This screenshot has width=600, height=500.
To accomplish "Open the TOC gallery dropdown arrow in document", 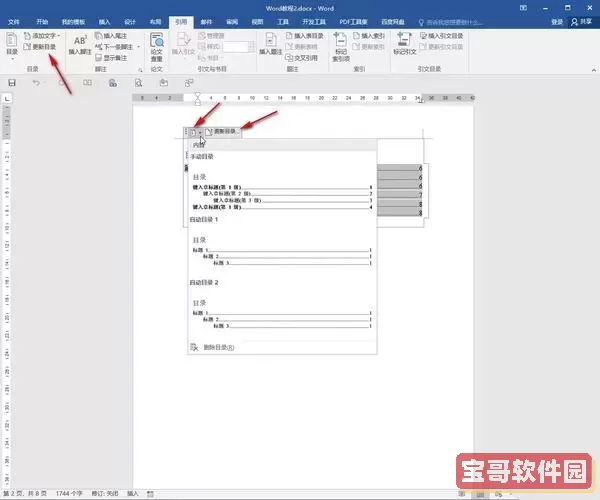I will pyautogui.click(x=200, y=132).
